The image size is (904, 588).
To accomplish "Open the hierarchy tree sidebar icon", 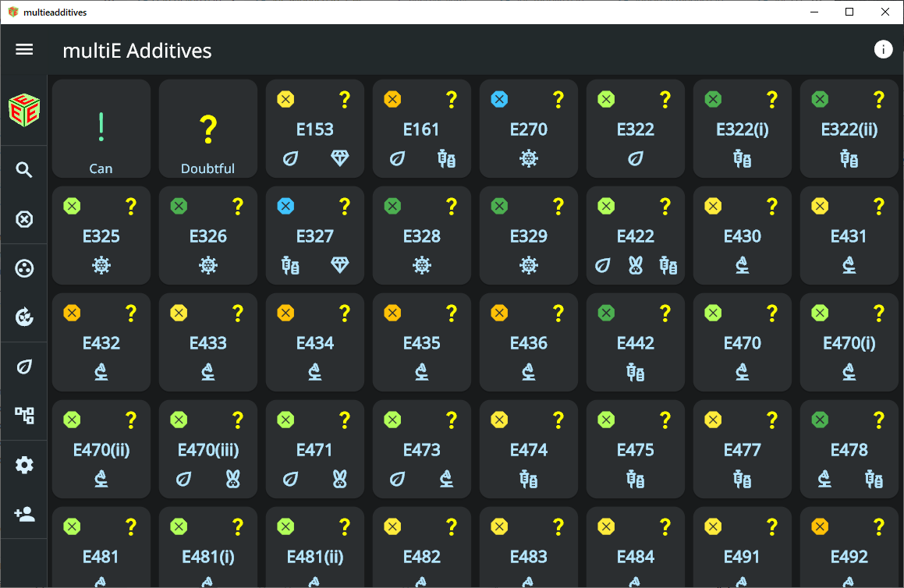I will [x=24, y=416].
